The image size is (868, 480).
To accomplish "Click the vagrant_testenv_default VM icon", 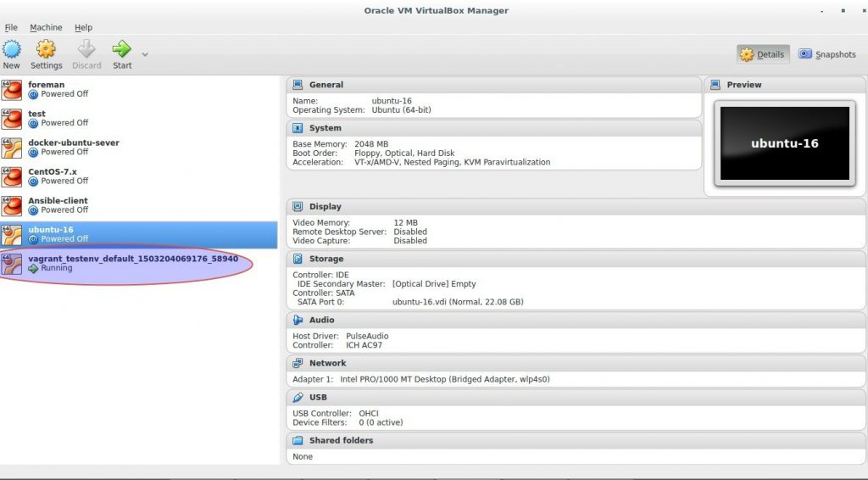I will (x=12, y=264).
